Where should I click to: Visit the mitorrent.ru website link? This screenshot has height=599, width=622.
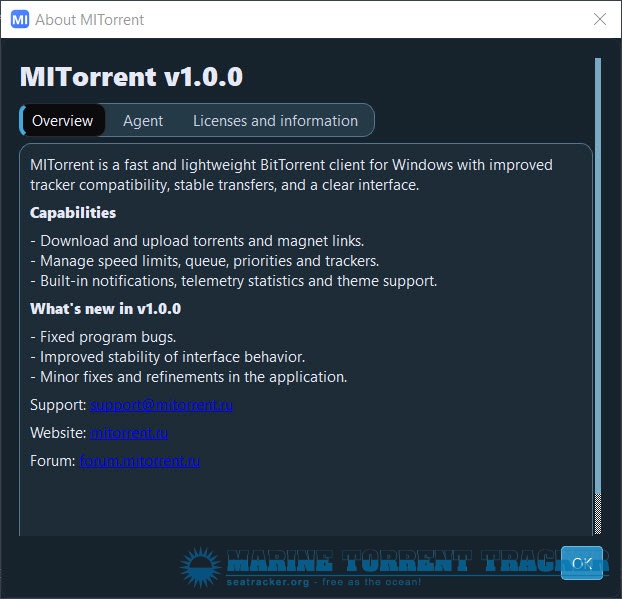point(129,433)
